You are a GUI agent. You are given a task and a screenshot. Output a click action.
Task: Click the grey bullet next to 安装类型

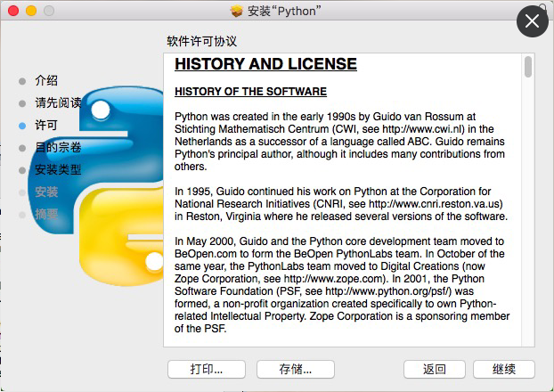coord(22,170)
